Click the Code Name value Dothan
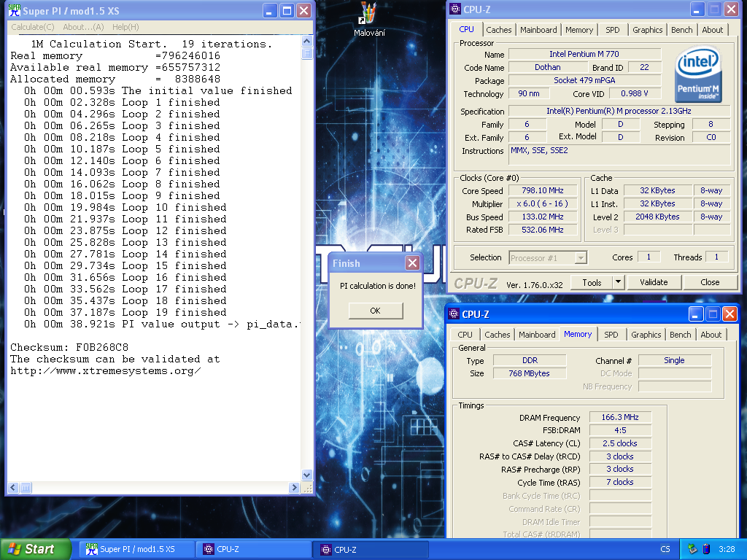 (547, 67)
